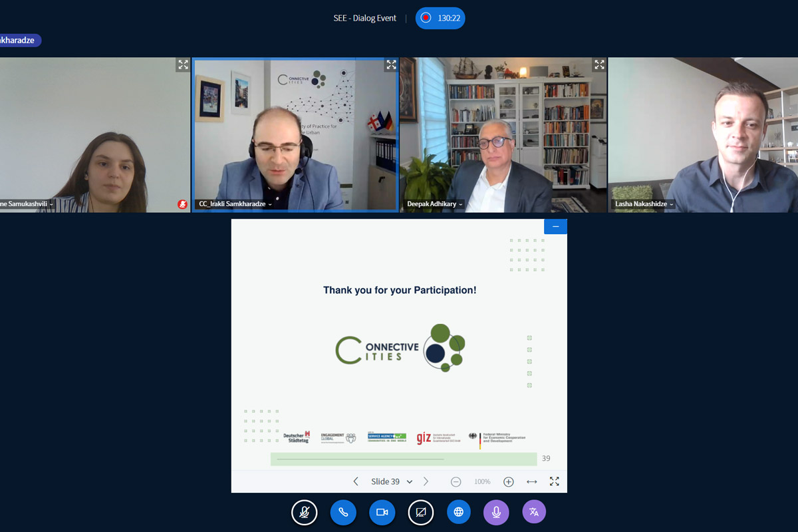Minimize the presentation with the blue button
The image size is (798, 532).
pos(555,227)
